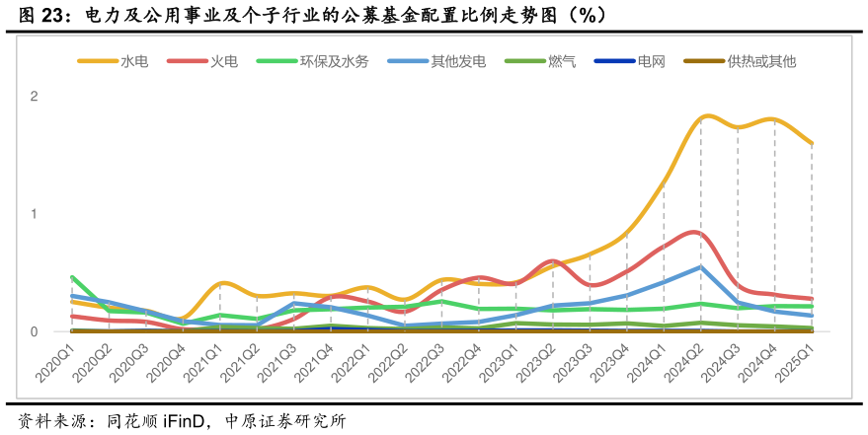Select the 2024Q2 x-axis label

684,362
